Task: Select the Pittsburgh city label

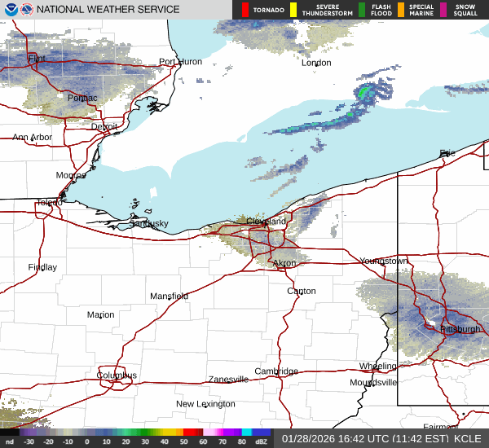Action: coord(460,329)
